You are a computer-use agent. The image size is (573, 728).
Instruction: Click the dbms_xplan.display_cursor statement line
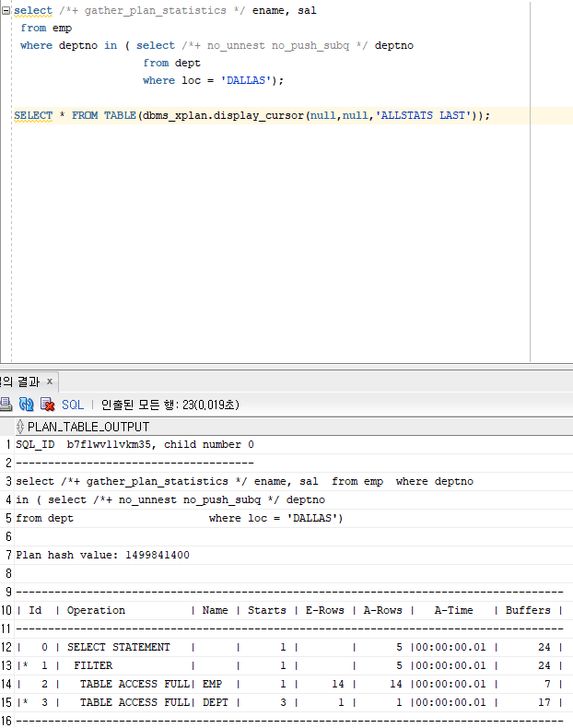(x=251, y=115)
